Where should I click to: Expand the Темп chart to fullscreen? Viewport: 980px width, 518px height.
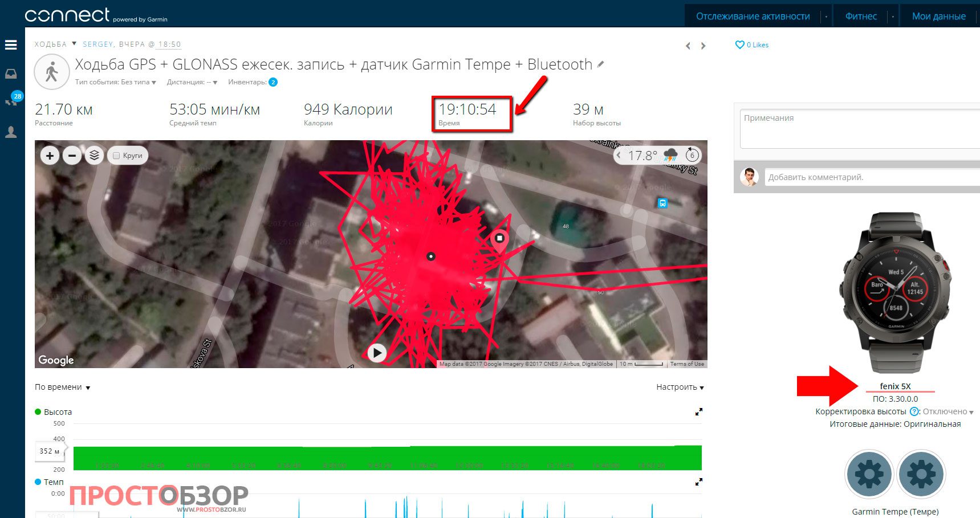(699, 482)
